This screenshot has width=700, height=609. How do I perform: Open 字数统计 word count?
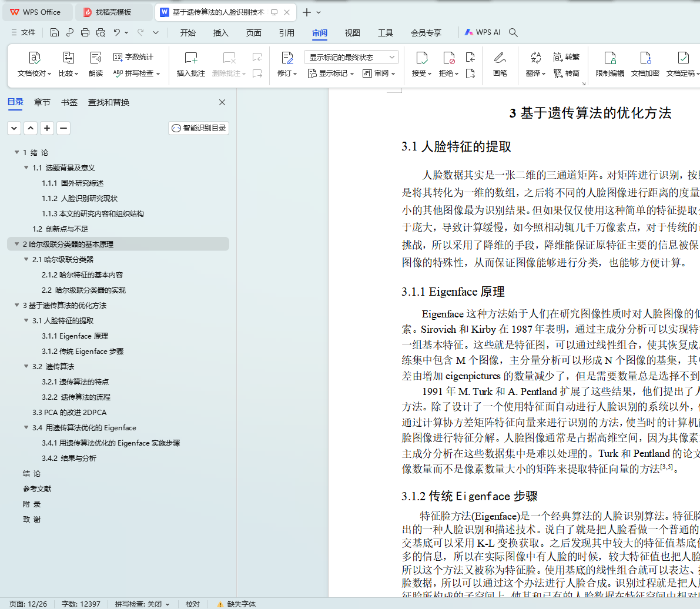point(133,56)
